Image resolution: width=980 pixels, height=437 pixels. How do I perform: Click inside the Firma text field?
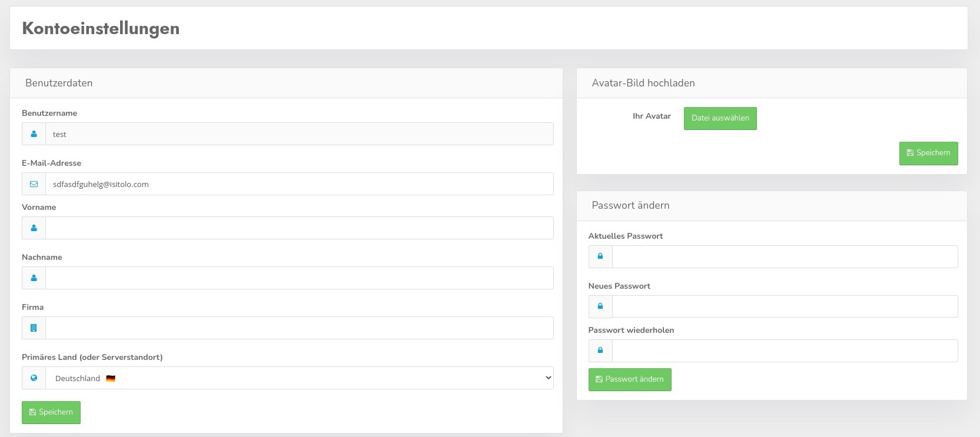299,328
